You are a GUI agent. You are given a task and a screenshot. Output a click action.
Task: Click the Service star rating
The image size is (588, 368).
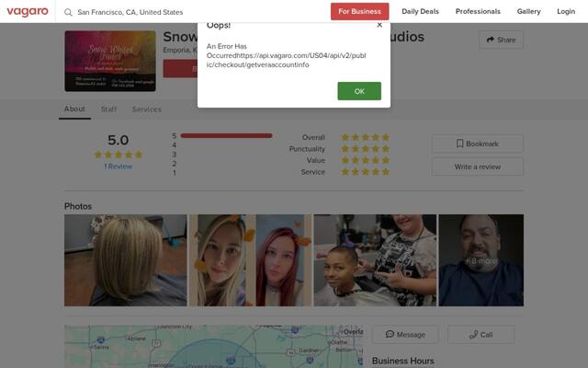point(366,172)
